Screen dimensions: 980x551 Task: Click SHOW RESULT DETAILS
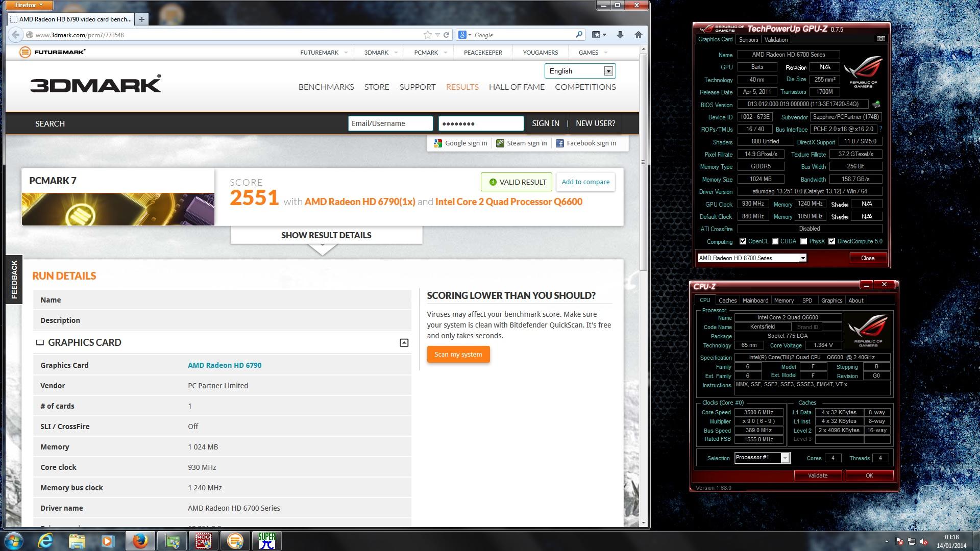click(326, 235)
